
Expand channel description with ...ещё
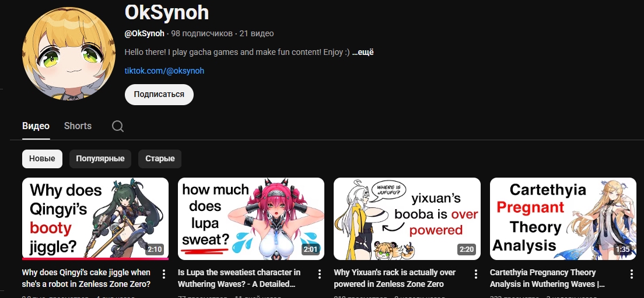pos(363,52)
